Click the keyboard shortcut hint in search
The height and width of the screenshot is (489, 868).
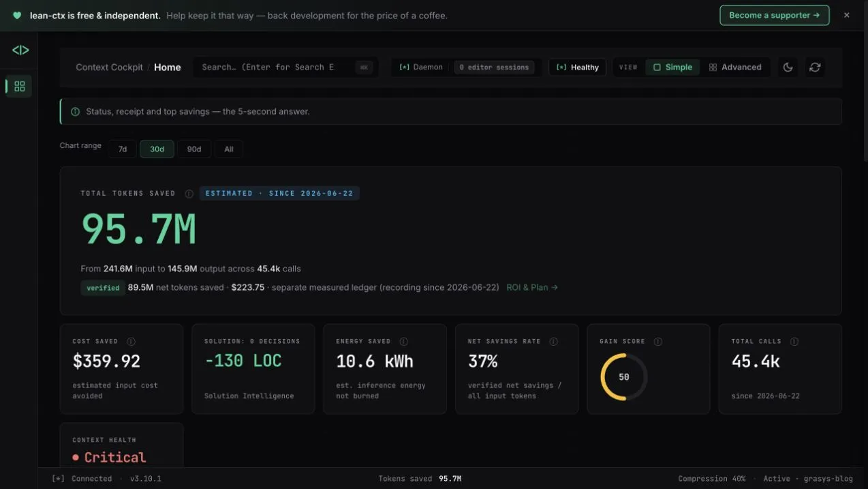364,67
